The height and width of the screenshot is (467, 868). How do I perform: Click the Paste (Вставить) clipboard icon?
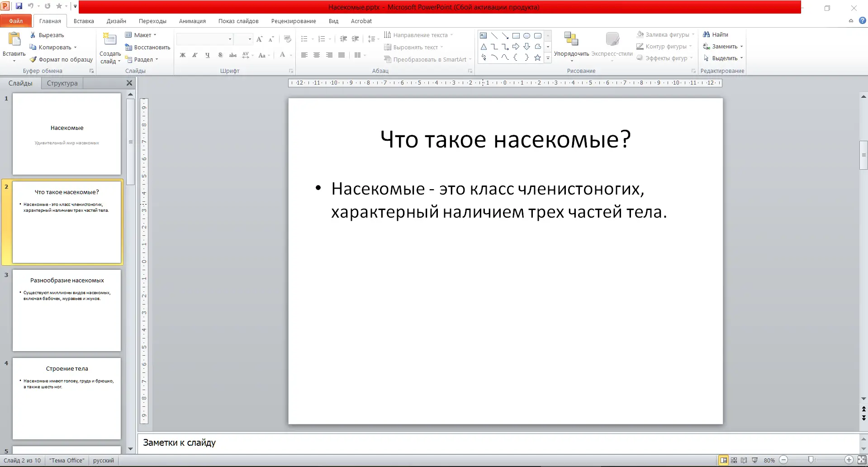14,40
